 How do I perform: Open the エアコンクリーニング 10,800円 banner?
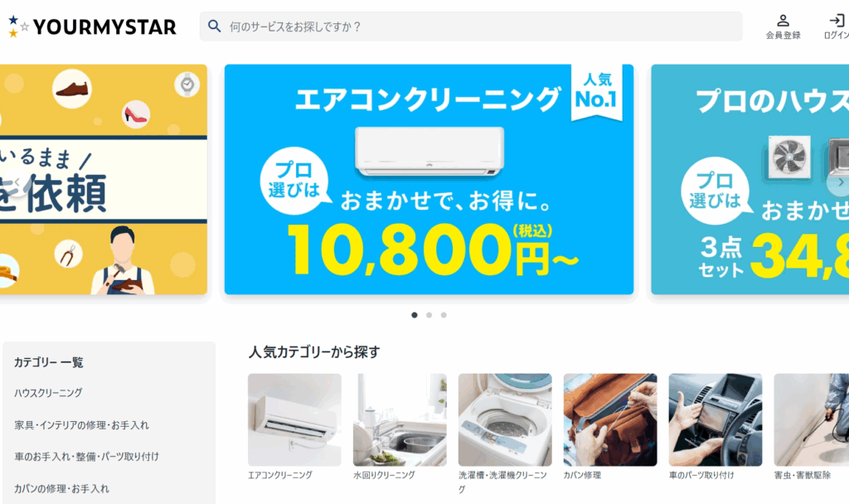429,180
